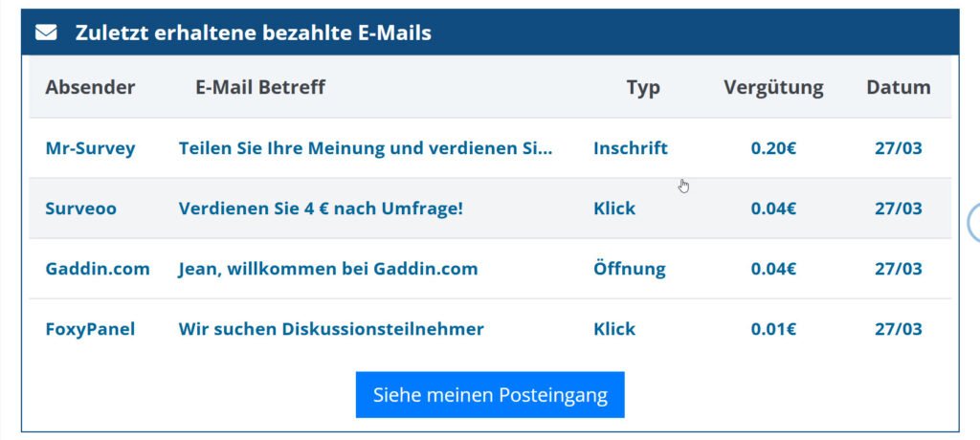Screen dimensions: 980x440
Task: Click the 'Datum' column header
Action: click(x=899, y=87)
